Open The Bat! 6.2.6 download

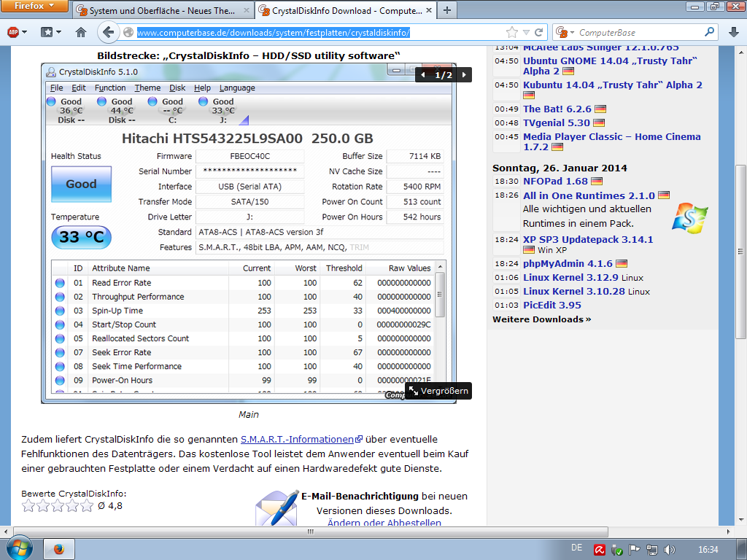[557, 109]
